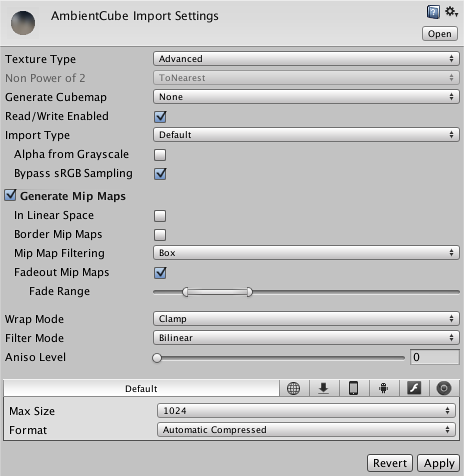Screen dimensions: 464x476
Task: Click the AmbientCube texture preview thumbnail
Action: point(23,23)
